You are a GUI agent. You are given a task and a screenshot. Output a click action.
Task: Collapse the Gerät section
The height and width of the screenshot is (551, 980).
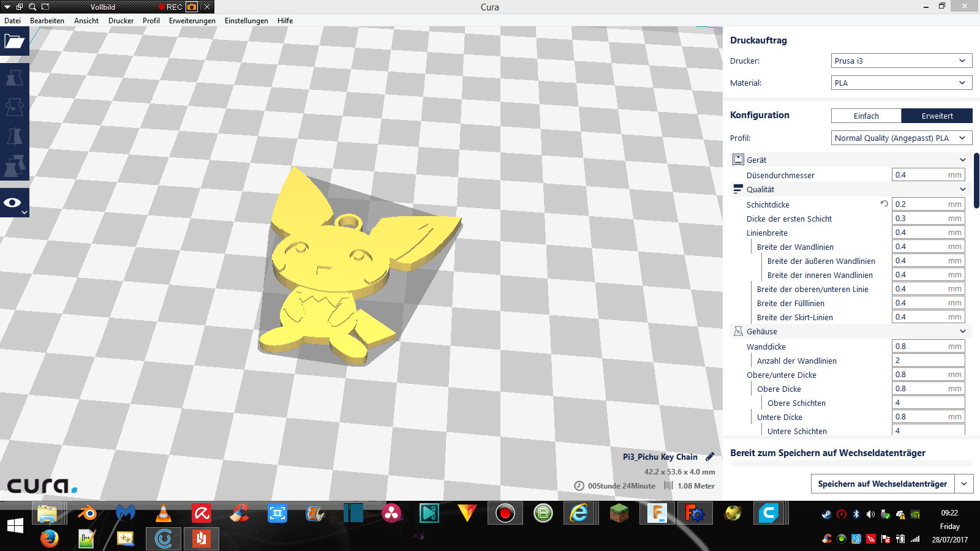pos(962,160)
